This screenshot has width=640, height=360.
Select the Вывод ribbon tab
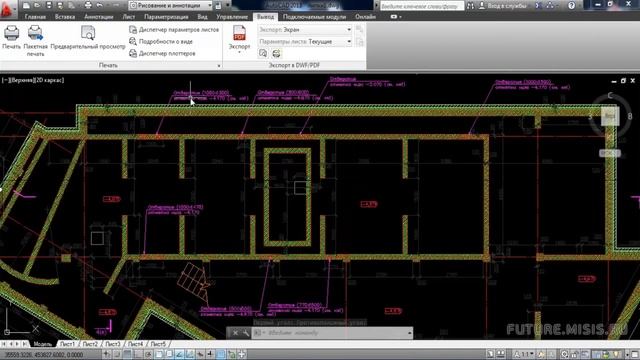pos(265,17)
